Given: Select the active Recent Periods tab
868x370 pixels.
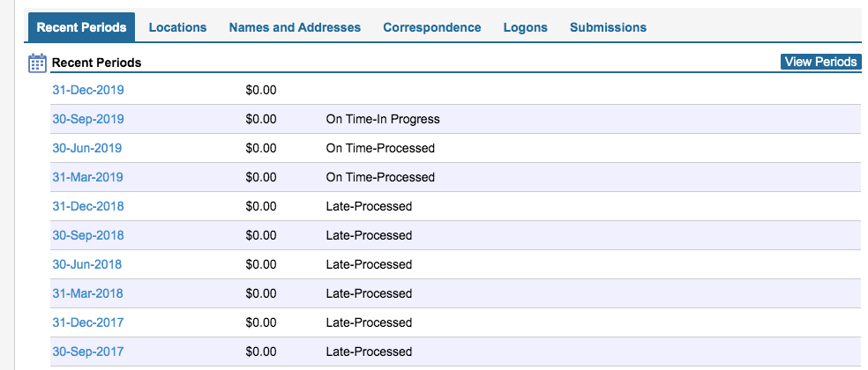Looking at the screenshot, I should click(81, 27).
